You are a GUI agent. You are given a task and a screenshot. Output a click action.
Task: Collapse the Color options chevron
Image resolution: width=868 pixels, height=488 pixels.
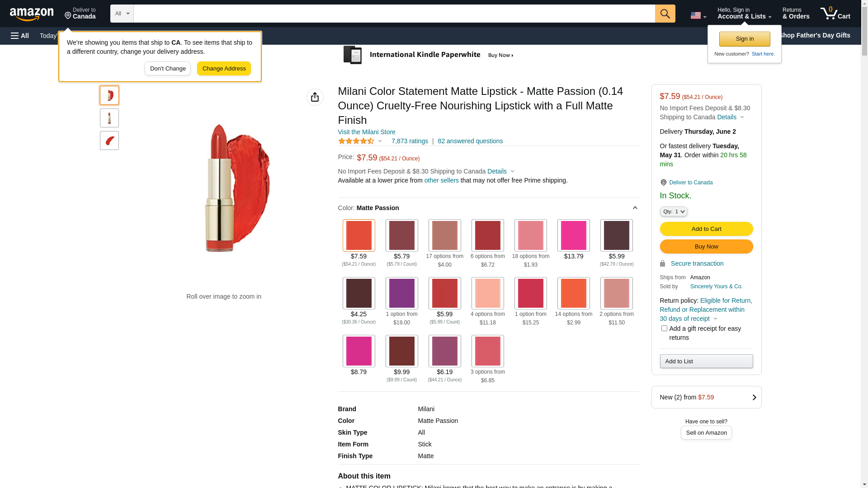635,208
